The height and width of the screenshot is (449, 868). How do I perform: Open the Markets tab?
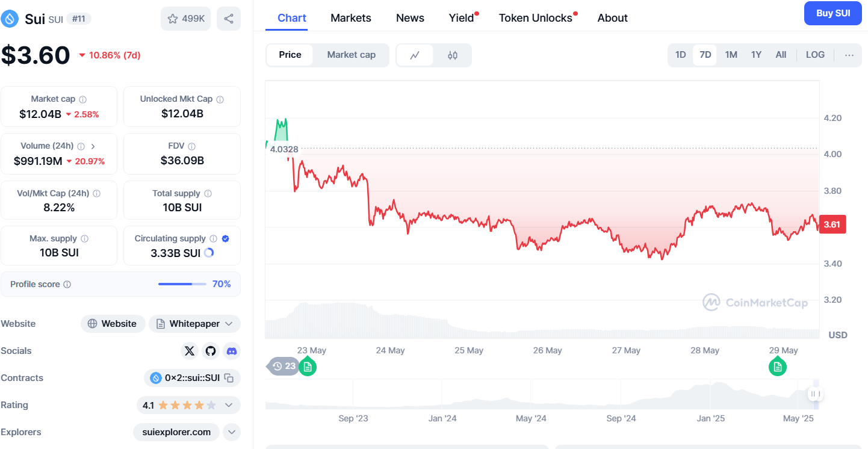tap(351, 18)
